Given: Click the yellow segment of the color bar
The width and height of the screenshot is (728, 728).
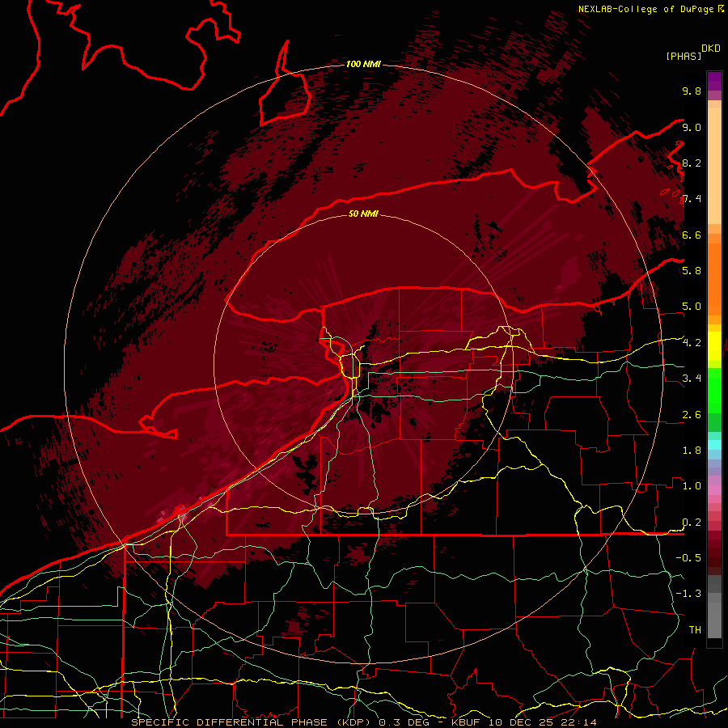Looking at the screenshot, I should pos(714,346).
